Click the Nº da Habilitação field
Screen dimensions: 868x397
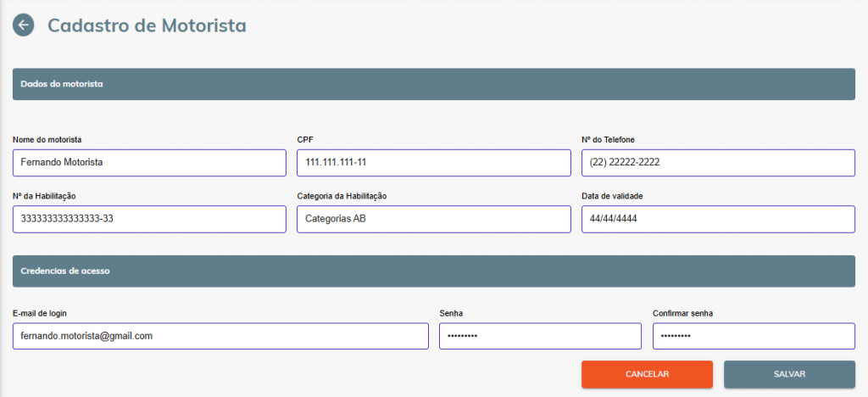click(149, 219)
